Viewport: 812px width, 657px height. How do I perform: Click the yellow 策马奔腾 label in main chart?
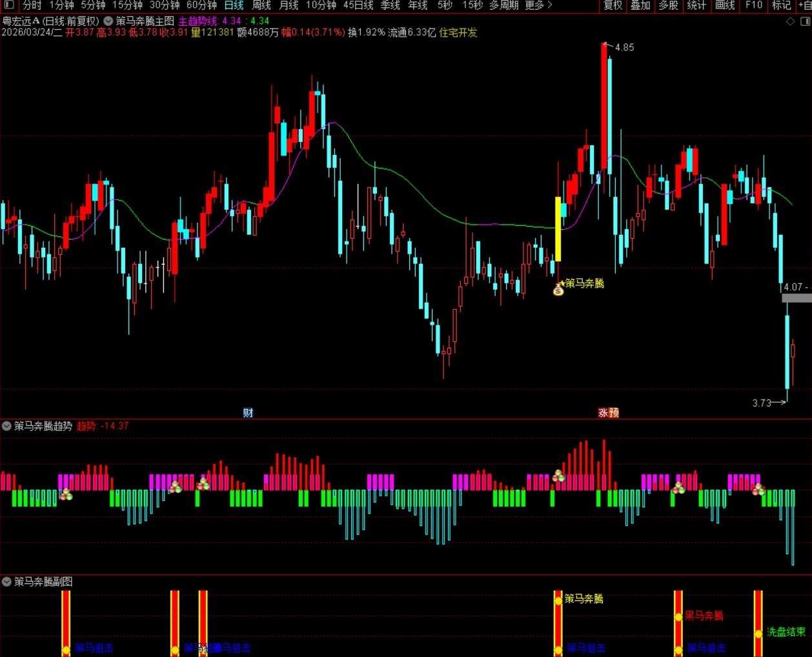tap(585, 283)
